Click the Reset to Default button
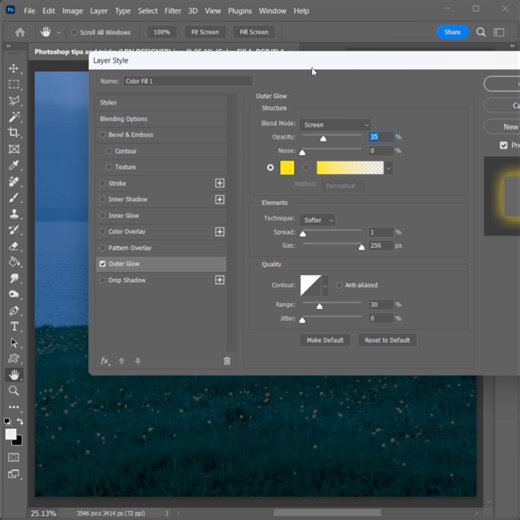Screen dimensions: 520x520 pyautogui.click(x=387, y=340)
